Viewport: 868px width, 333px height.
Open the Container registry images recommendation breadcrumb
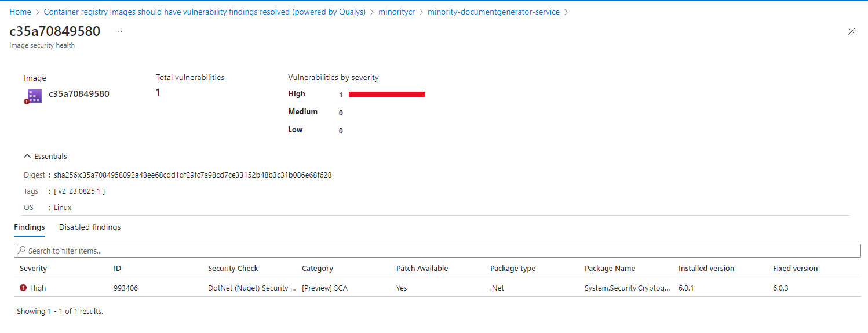click(x=205, y=12)
